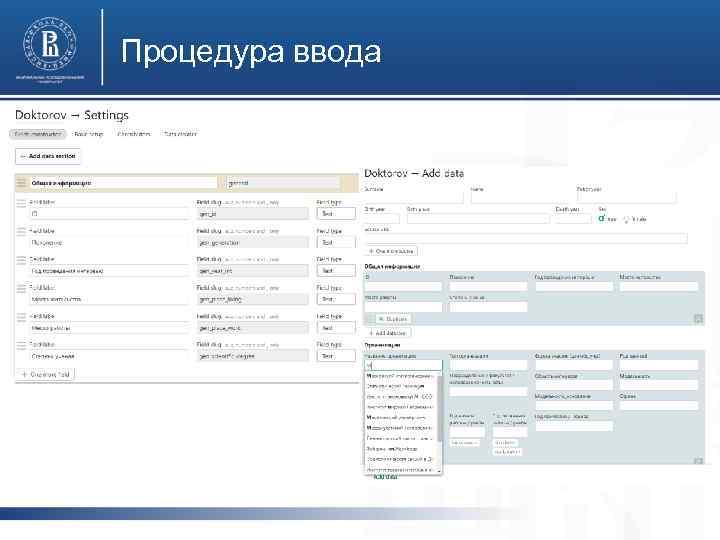Click the Add data section button

(48, 156)
